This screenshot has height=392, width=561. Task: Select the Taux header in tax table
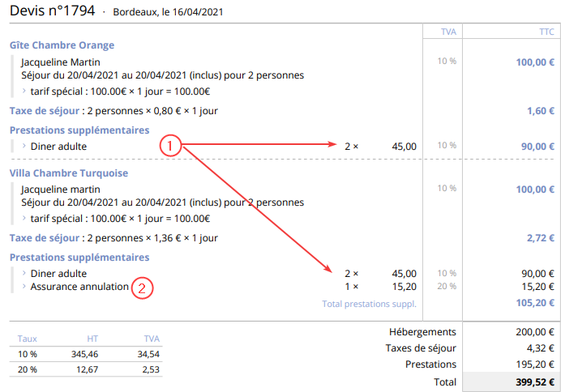[28, 339]
